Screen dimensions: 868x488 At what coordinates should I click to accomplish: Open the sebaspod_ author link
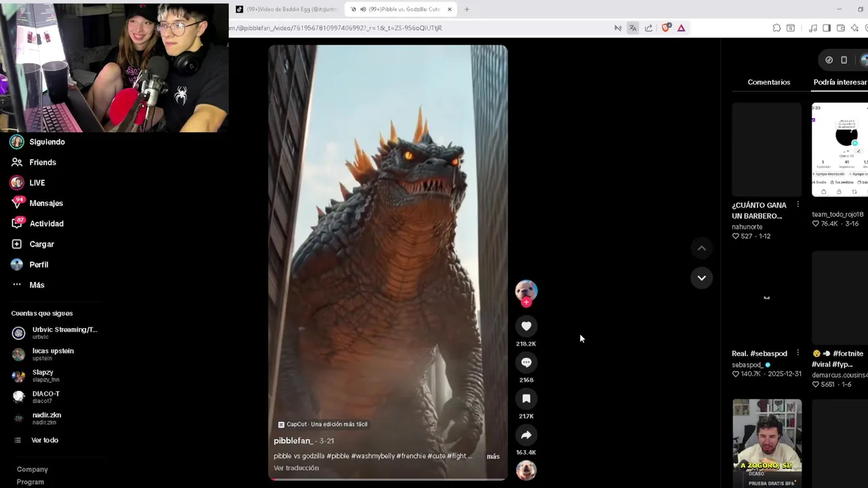pos(747,365)
